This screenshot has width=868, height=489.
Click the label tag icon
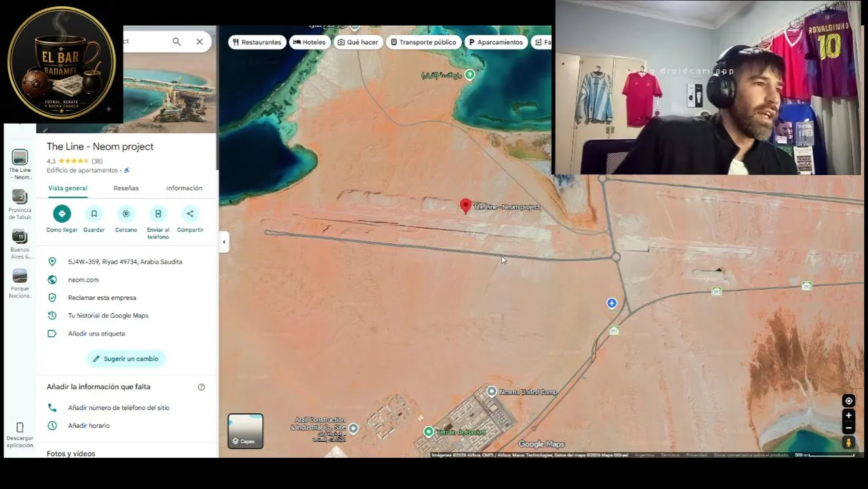point(52,333)
